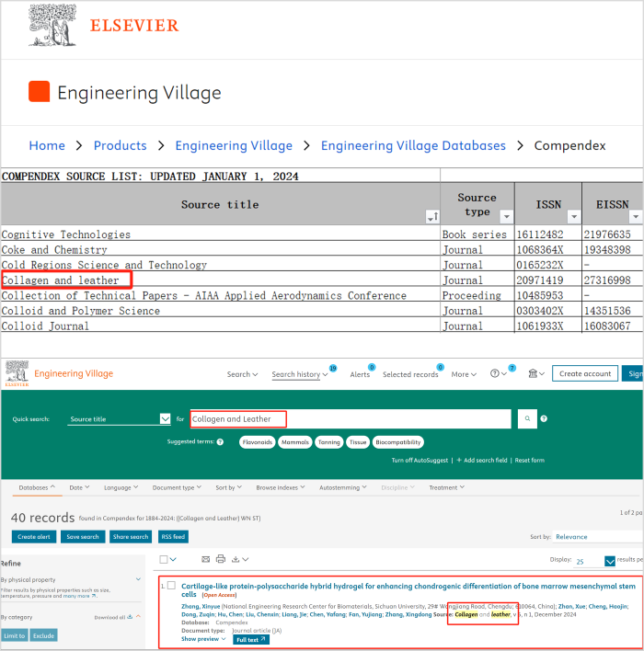Click the Suggested terms help icon
This screenshot has height=651, width=644.
point(220,441)
